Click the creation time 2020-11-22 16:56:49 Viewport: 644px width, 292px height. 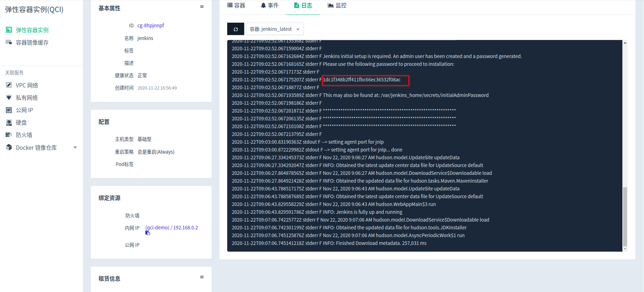[157, 88]
